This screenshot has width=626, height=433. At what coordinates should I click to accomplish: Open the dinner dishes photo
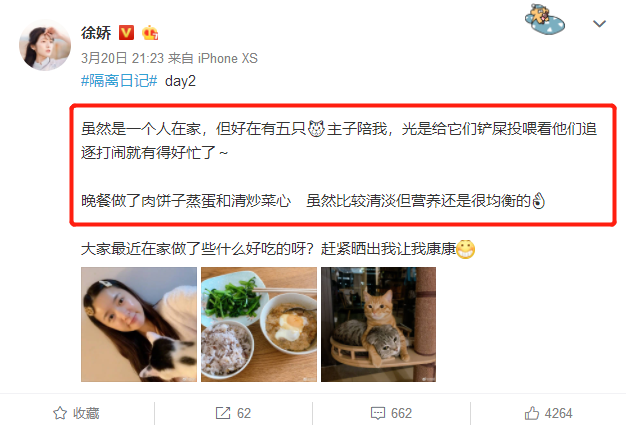(259, 324)
